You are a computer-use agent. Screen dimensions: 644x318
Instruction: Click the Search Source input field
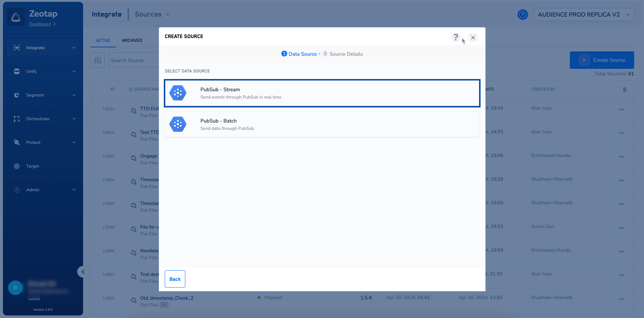coord(134,60)
